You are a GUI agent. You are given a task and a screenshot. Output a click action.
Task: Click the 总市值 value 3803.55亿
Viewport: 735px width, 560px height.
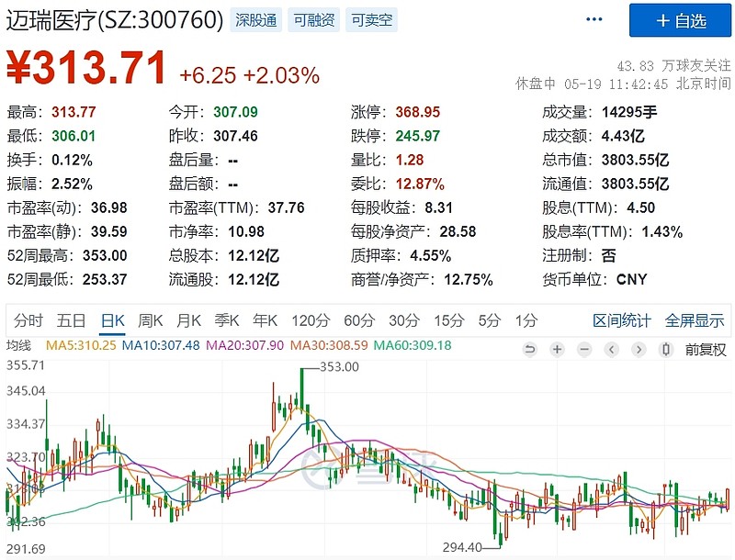pyautogui.click(x=635, y=160)
